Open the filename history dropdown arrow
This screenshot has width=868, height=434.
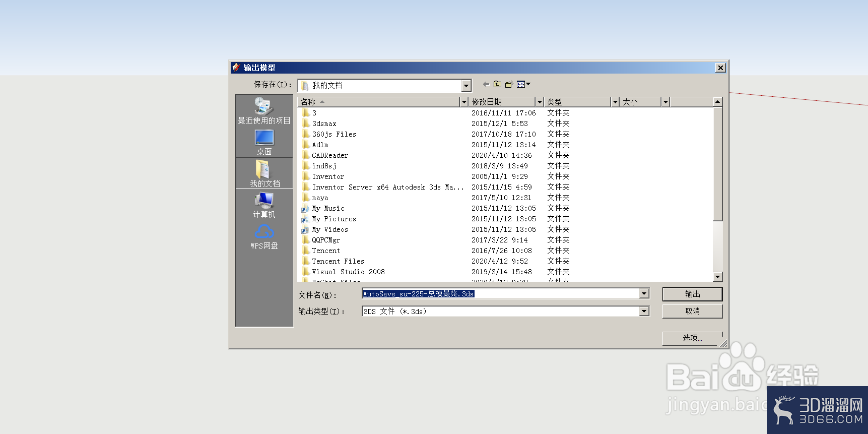(x=644, y=294)
